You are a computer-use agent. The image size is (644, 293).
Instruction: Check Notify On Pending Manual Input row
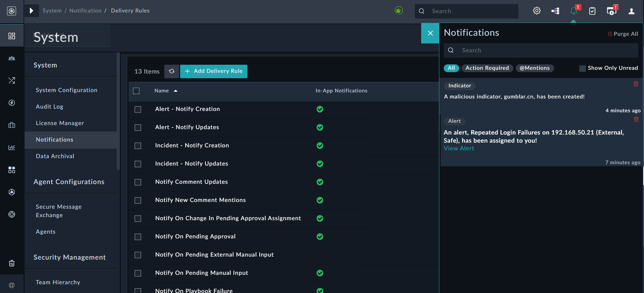138,273
